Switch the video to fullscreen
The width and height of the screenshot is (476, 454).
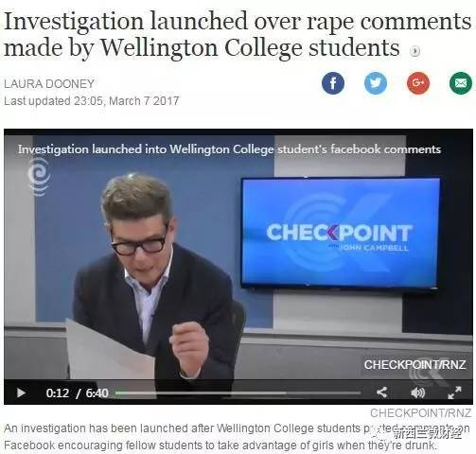(x=454, y=393)
